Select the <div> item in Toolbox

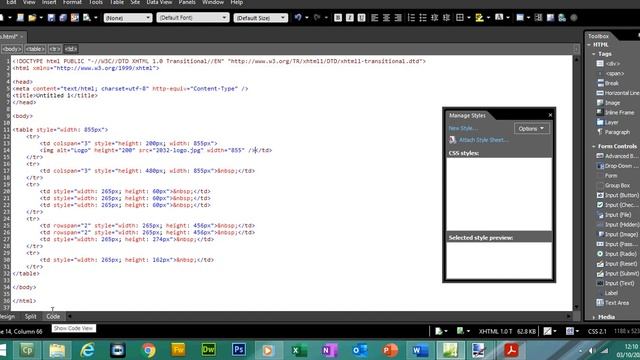pyautogui.click(x=609, y=64)
